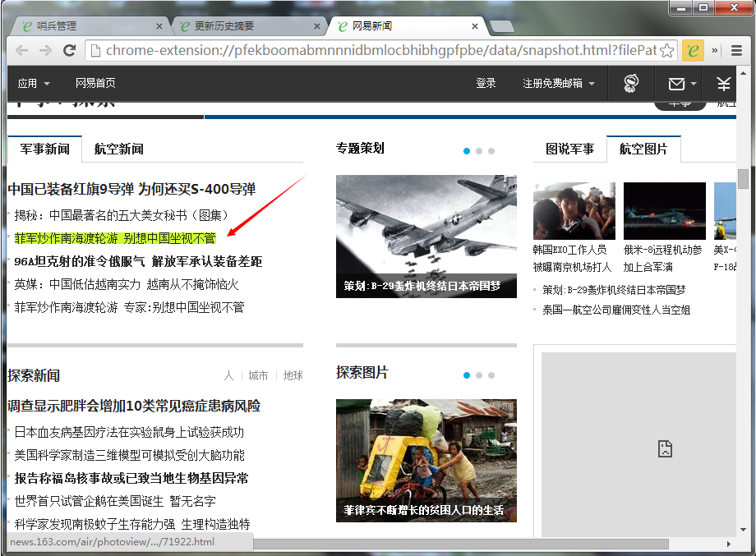Select first carousel dot in 专题策划
Screen dimensions: 756x556
tap(467, 151)
